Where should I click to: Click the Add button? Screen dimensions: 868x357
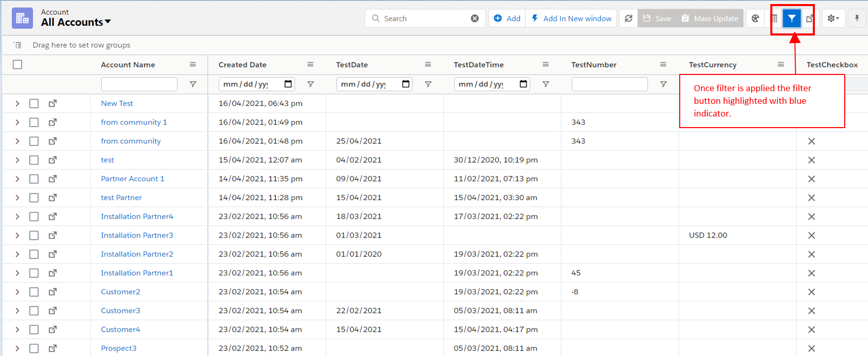coord(507,19)
